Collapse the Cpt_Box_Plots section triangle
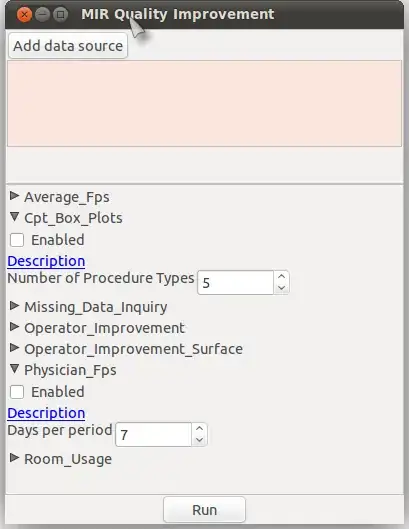409x529 pixels. click(x=14, y=217)
